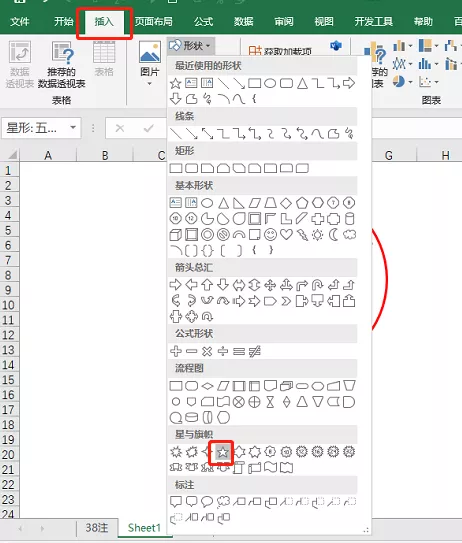The width and height of the screenshot is (462, 543).
Task: Choose the sun shape
Action: (x=317, y=234)
